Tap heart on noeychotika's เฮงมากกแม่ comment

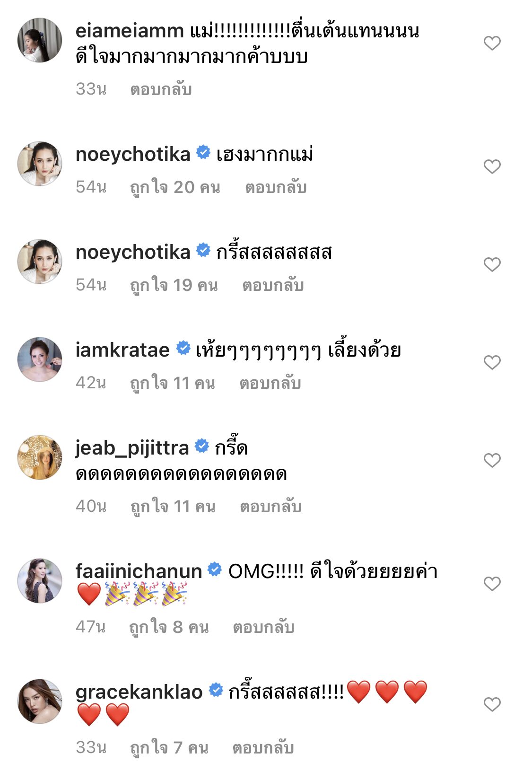[x=492, y=166]
